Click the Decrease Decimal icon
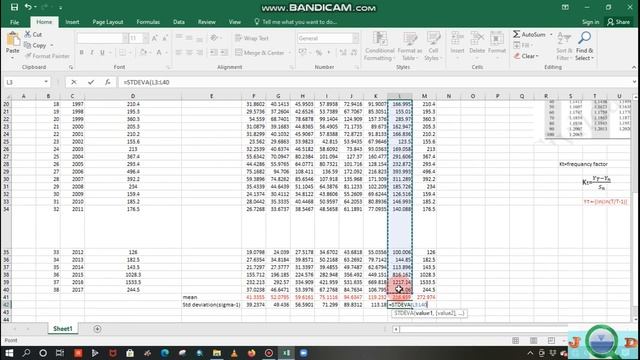The width and height of the screenshot is (640, 360). tap(354, 52)
